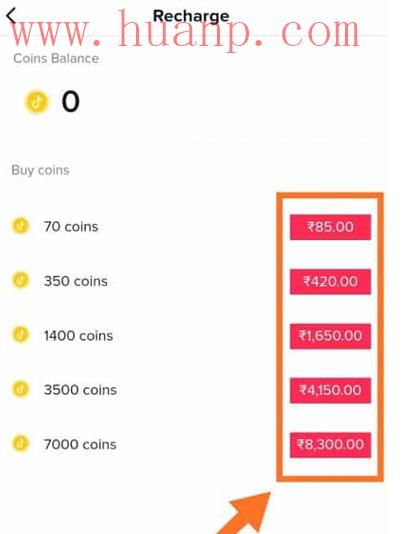Tap the ₹8,300.00 price button
This screenshot has height=534, width=414.
click(x=330, y=445)
